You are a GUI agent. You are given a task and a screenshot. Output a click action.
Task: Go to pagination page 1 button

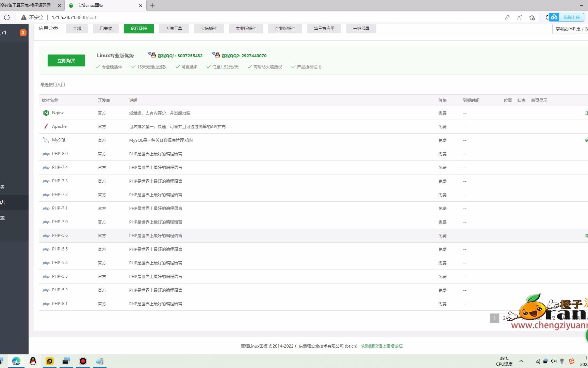tap(494, 318)
